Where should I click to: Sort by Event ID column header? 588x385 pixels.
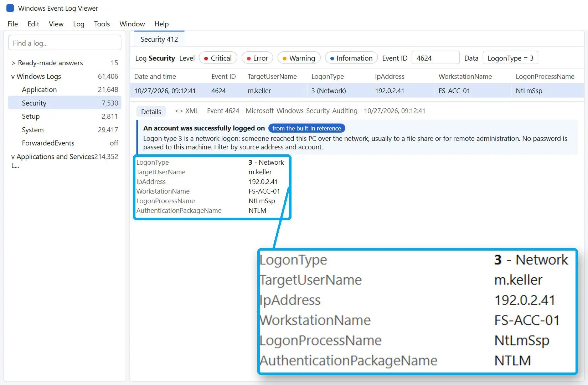[223, 77]
